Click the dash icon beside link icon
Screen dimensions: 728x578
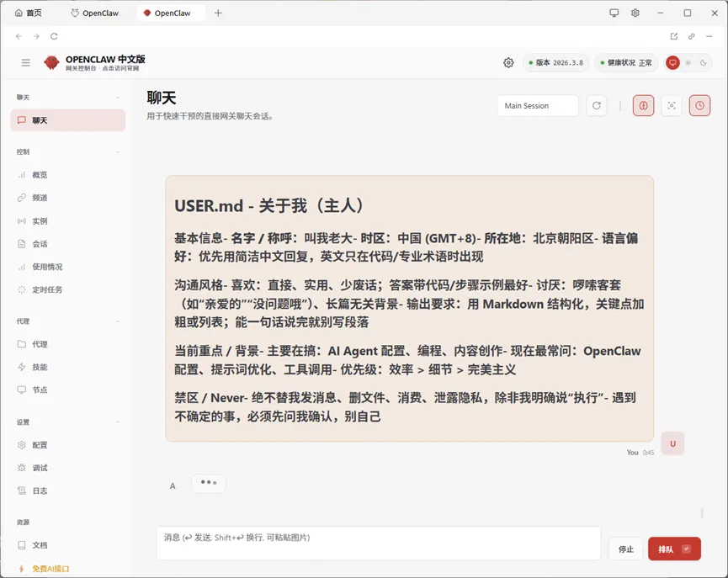pyautogui.click(x=709, y=36)
